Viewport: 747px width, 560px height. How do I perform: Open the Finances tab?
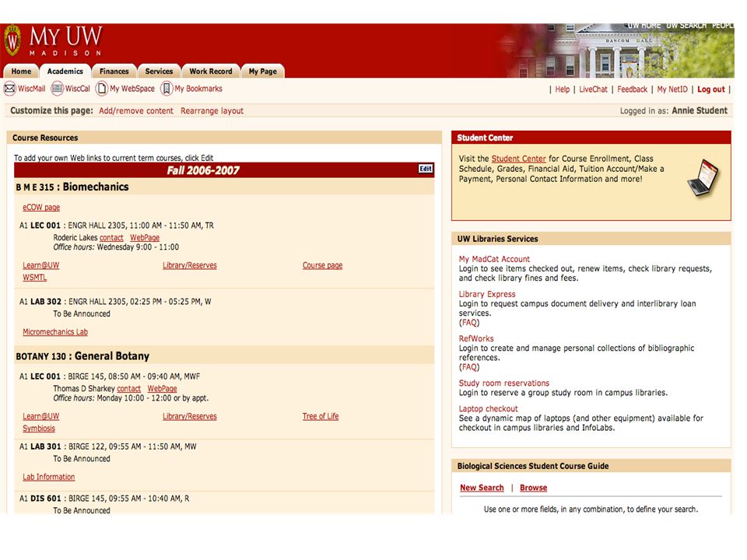(114, 72)
